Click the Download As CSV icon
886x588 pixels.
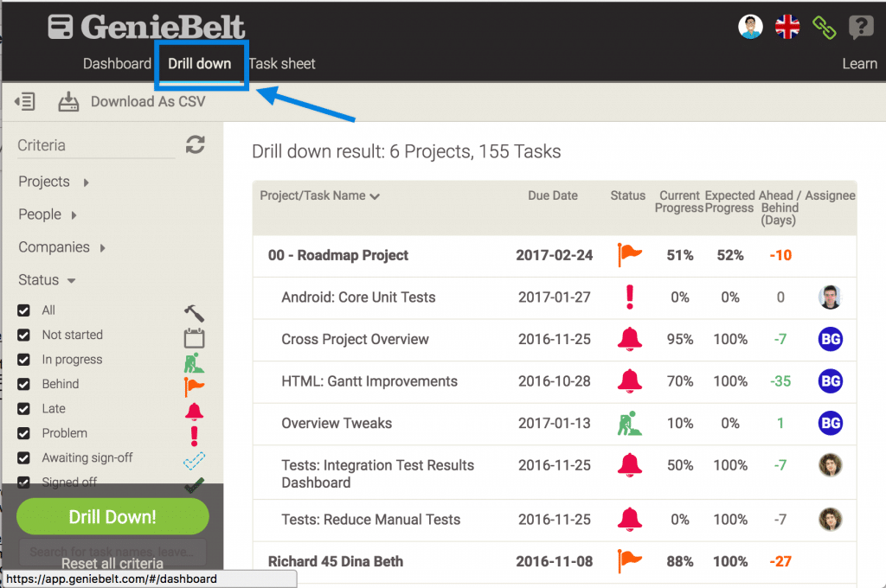[68, 102]
